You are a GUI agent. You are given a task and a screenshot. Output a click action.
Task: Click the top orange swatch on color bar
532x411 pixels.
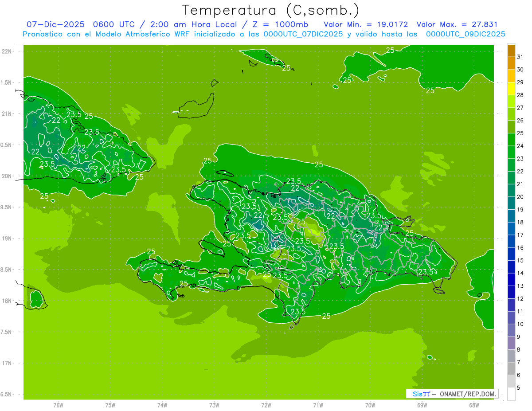(511, 51)
